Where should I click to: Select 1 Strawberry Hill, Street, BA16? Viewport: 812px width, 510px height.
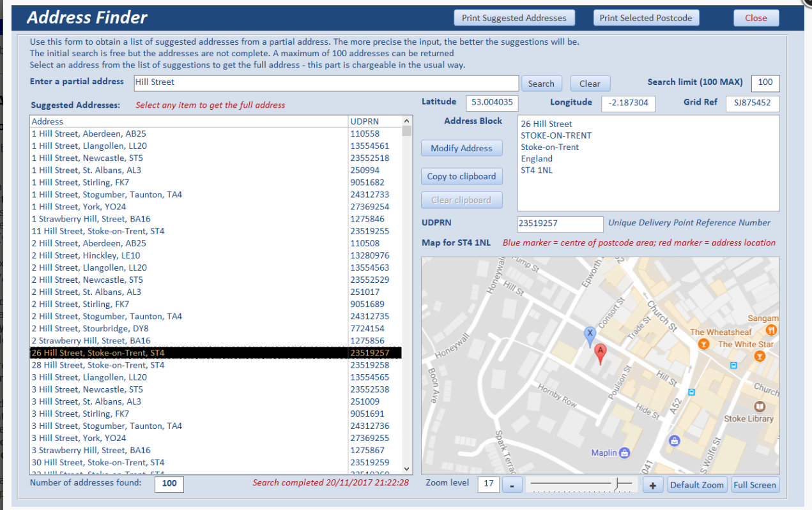[x=215, y=219]
